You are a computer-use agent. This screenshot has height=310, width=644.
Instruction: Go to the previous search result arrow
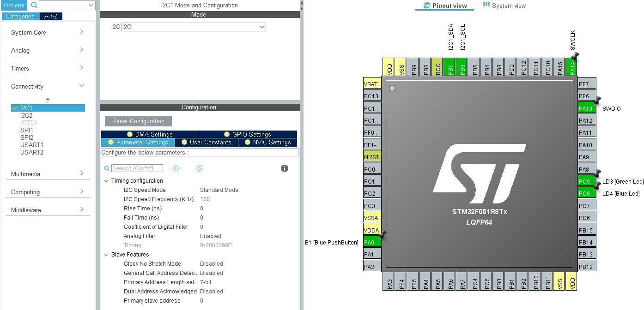(x=176, y=168)
